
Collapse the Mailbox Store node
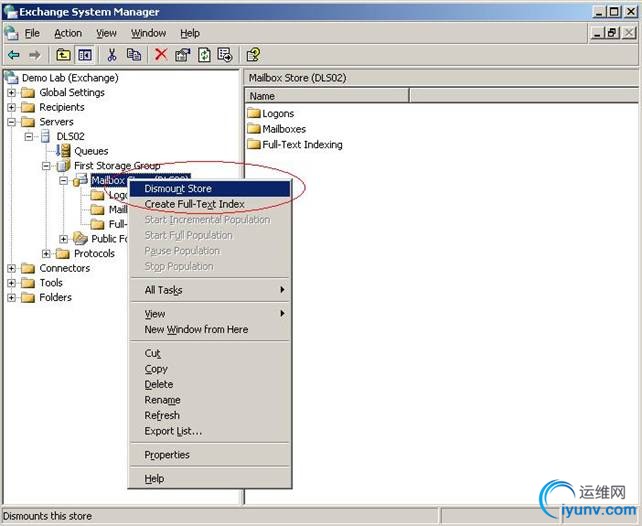[63, 181]
